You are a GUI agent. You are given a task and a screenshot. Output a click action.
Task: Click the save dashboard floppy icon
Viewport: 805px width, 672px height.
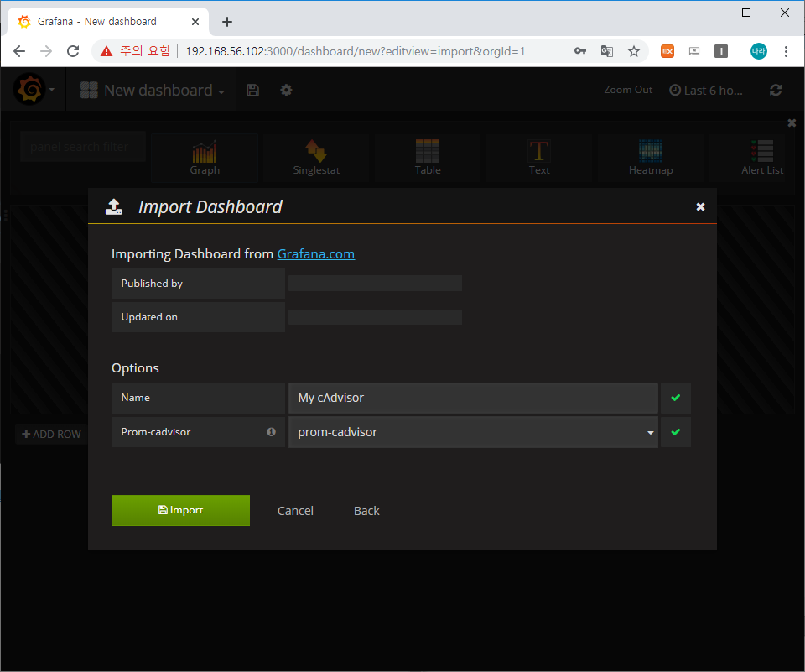(x=252, y=91)
